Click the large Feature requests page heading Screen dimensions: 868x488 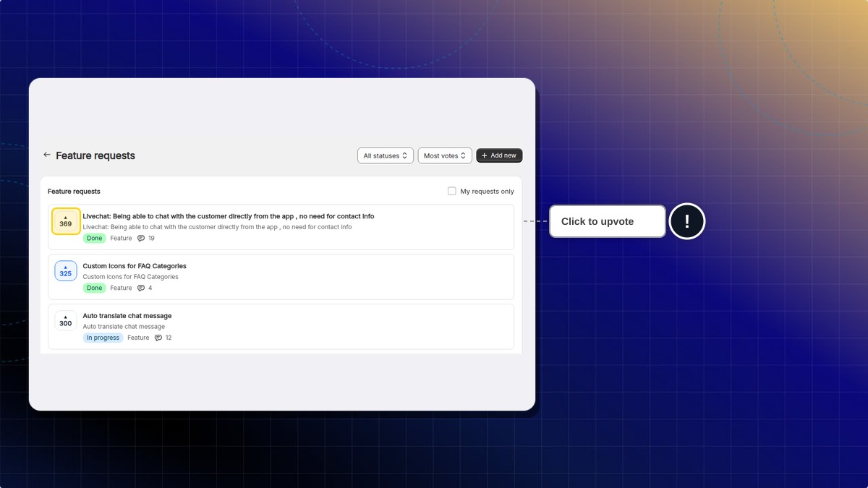coord(95,155)
